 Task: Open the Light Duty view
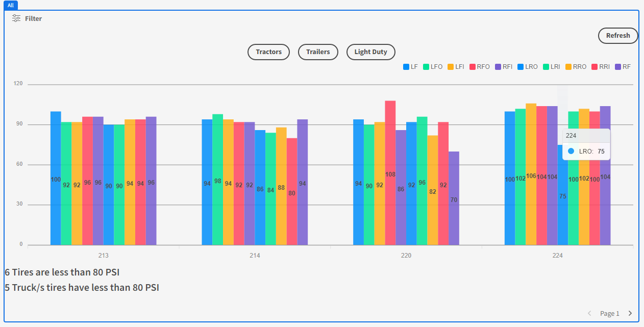coord(370,52)
